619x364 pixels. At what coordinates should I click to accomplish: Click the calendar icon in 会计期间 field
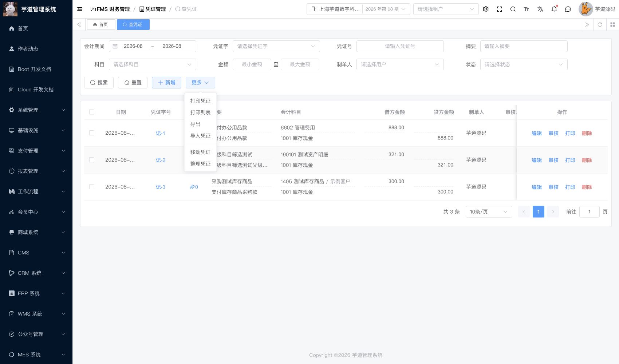tap(115, 46)
